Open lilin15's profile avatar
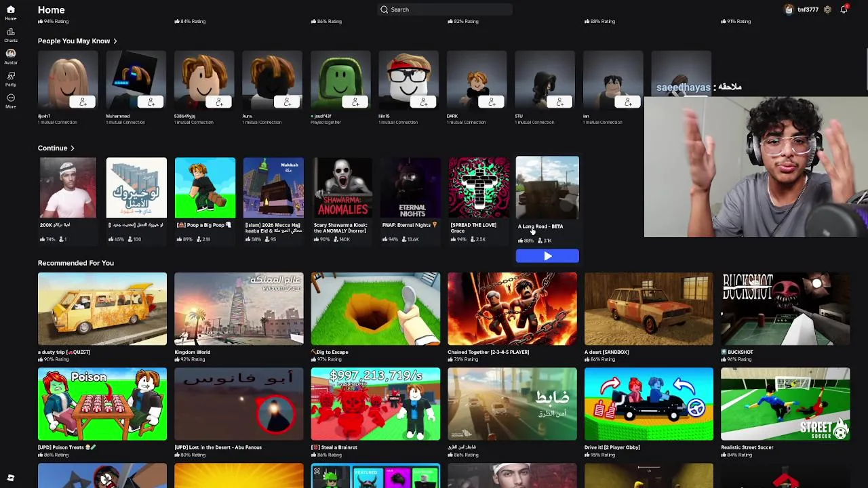 pyautogui.click(x=408, y=80)
